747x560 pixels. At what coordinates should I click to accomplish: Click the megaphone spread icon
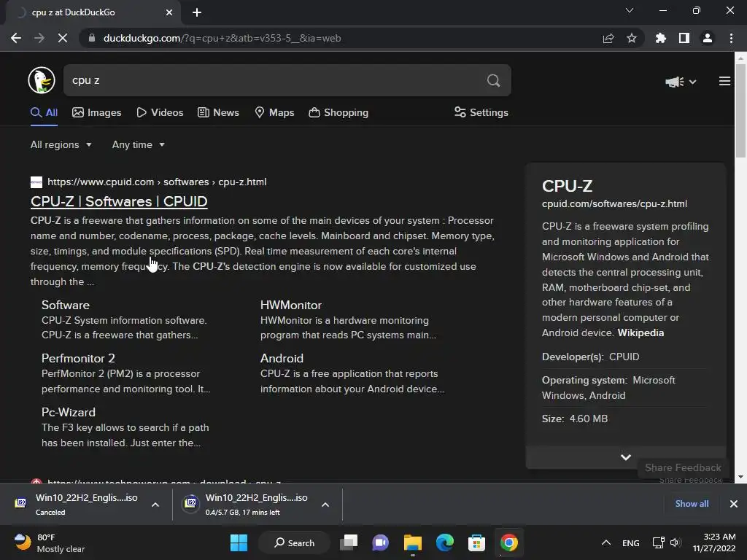(675, 82)
